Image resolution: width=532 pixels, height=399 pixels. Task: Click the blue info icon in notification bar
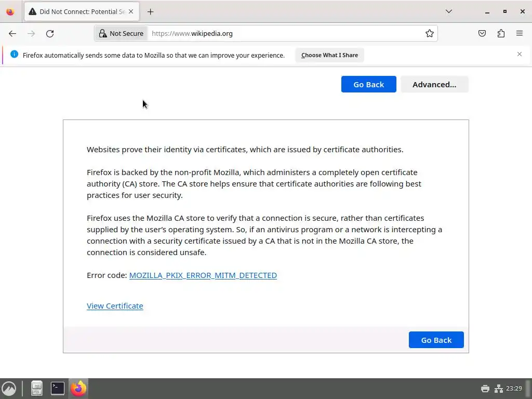click(14, 54)
